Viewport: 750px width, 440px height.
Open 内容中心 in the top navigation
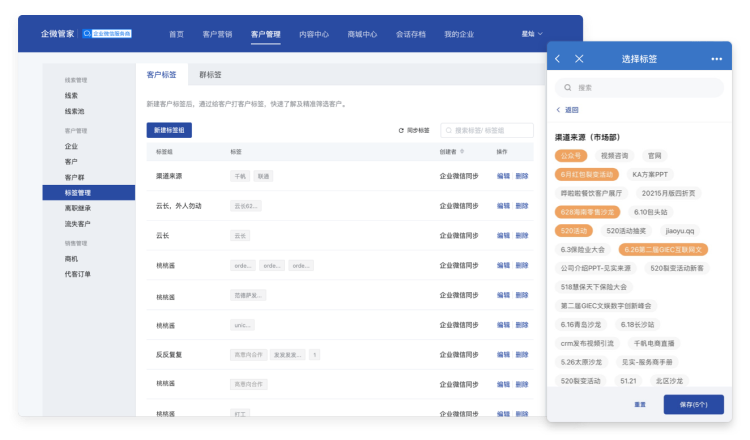[x=314, y=34]
